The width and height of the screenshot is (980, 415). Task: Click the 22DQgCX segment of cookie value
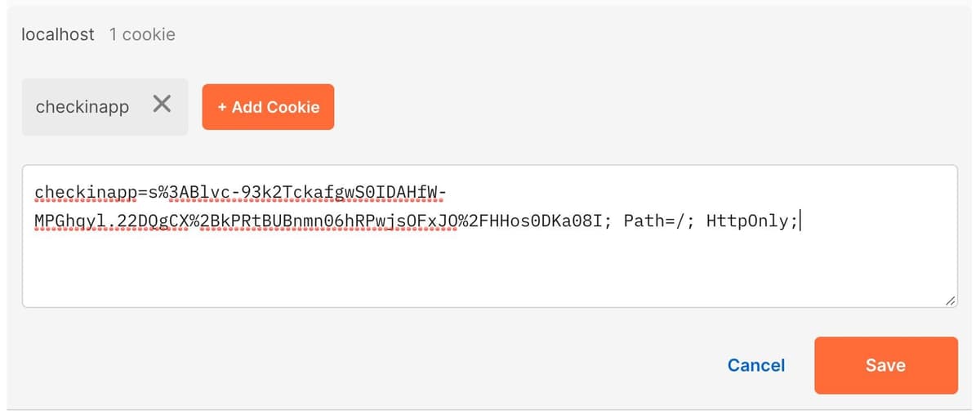[x=156, y=221]
